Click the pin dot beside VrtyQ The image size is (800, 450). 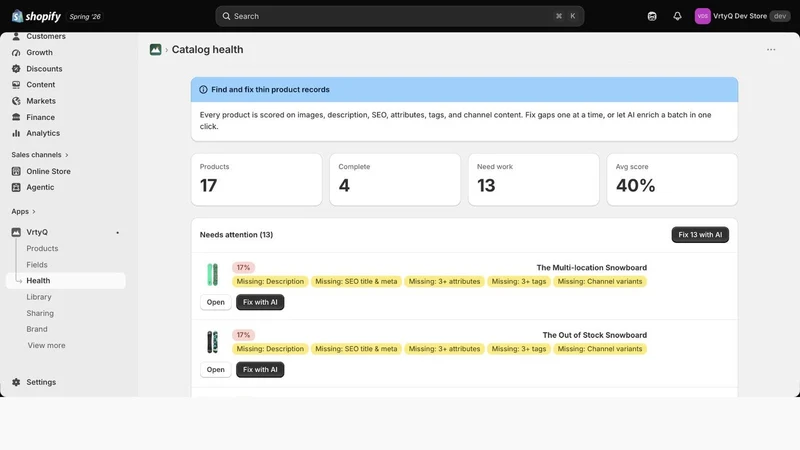[x=117, y=233]
